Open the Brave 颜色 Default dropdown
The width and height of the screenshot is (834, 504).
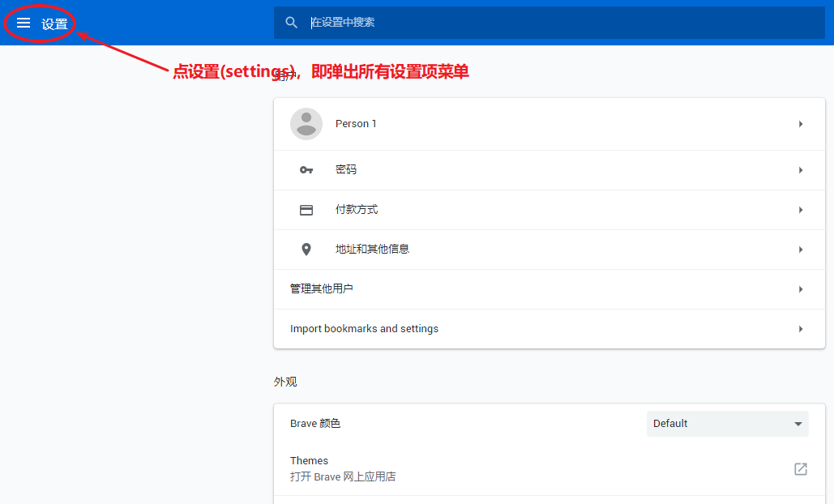727,424
